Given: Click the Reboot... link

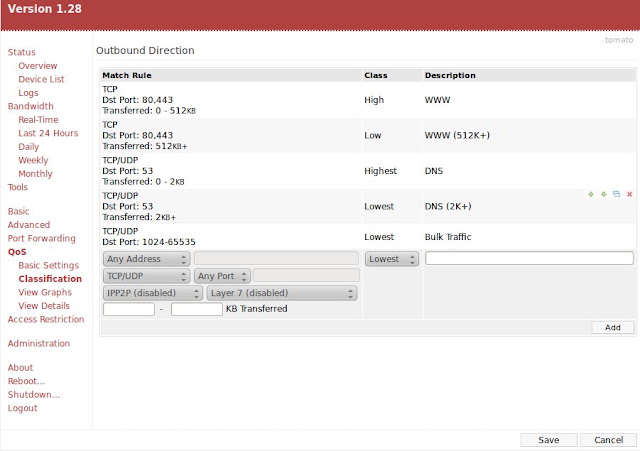Looking at the screenshot, I should pyautogui.click(x=26, y=381).
